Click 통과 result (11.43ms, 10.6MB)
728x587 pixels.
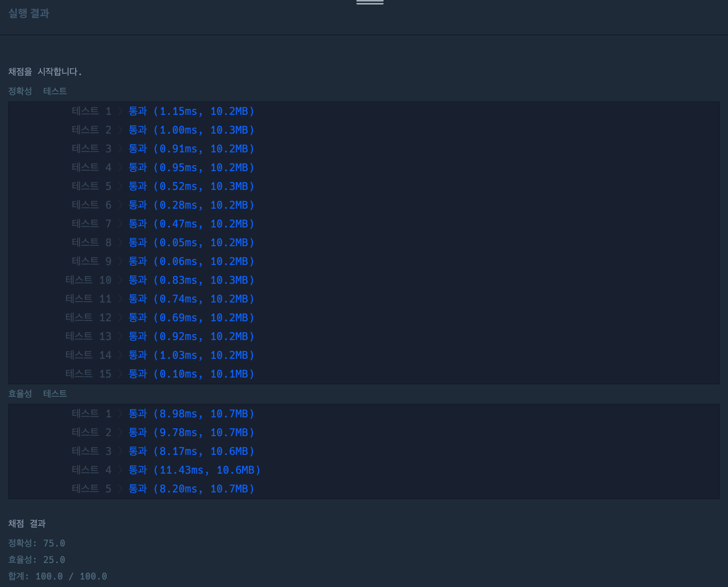pos(194,470)
